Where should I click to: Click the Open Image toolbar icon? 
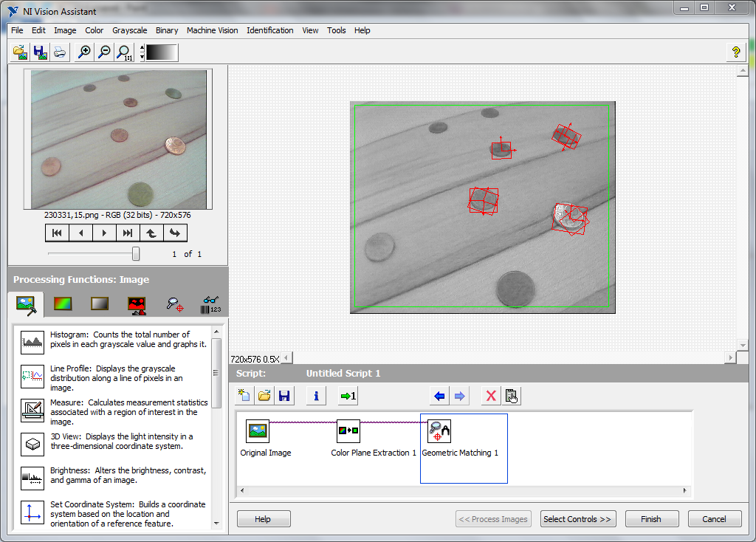pyautogui.click(x=21, y=52)
